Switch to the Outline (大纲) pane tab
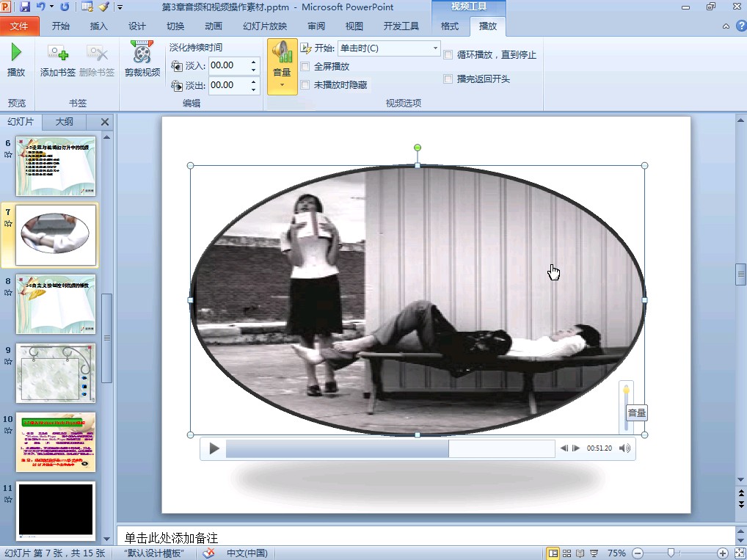 (64, 122)
